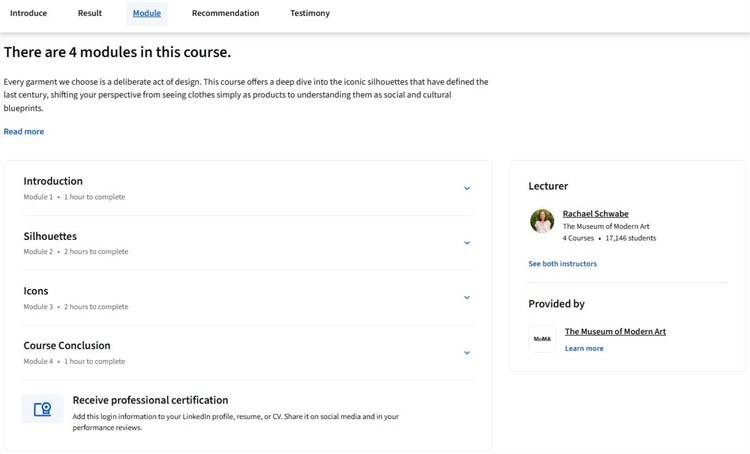Click the Icons module title
750x454 pixels.
tap(36, 291)
